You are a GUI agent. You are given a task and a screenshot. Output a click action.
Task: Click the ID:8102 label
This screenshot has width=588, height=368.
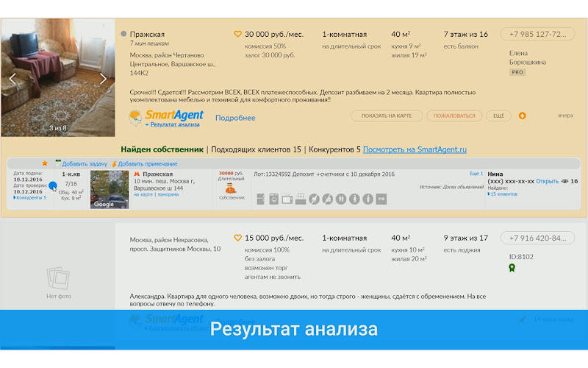(521, 257)
